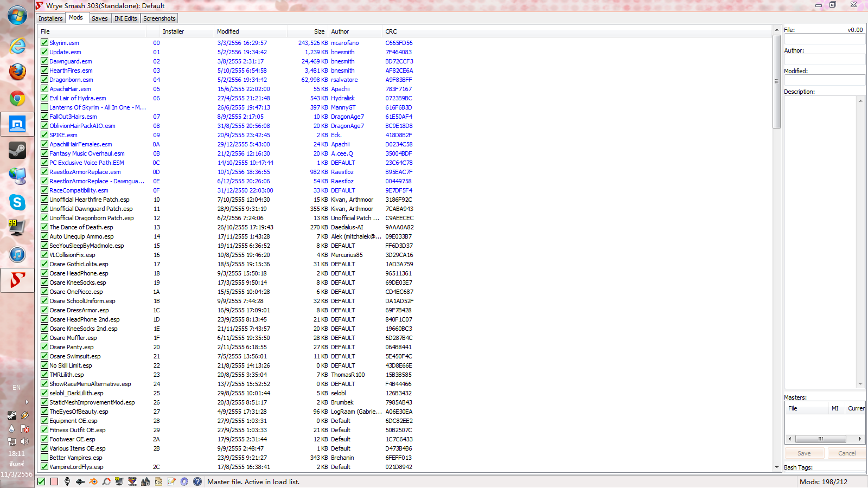Open iTunes from the taskbar
Image resolution: width=868 pixels, height=488 pixels.
17,254
